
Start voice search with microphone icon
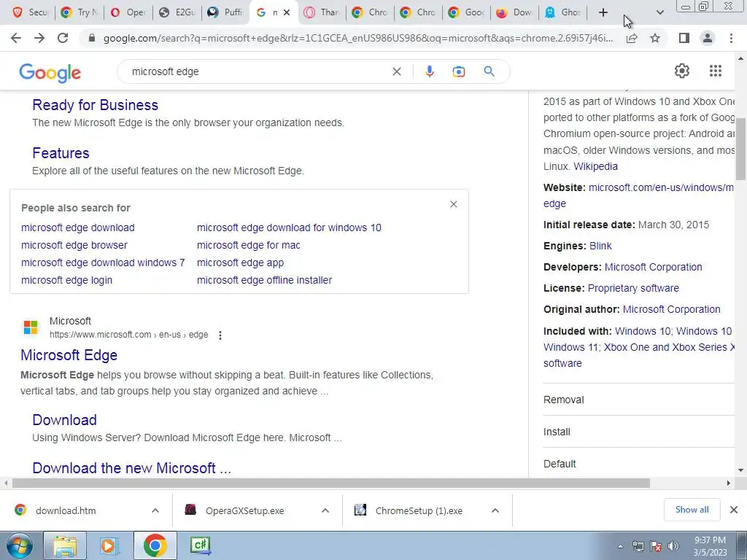coord(429,71)
